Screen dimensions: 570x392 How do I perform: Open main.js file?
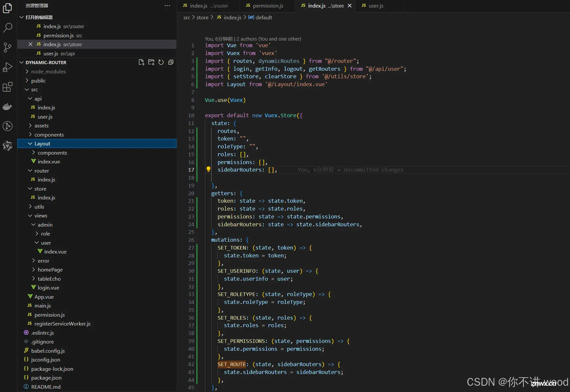[x=97, y=306]
